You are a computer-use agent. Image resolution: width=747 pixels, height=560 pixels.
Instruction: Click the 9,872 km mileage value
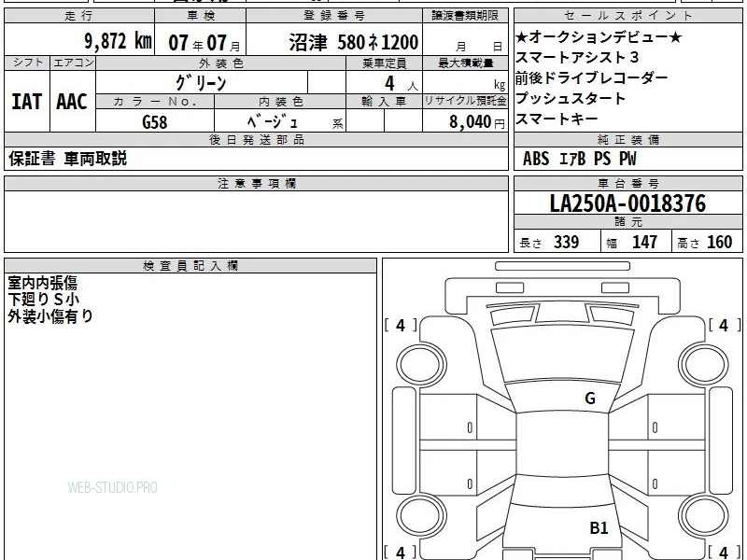[119, 41]
